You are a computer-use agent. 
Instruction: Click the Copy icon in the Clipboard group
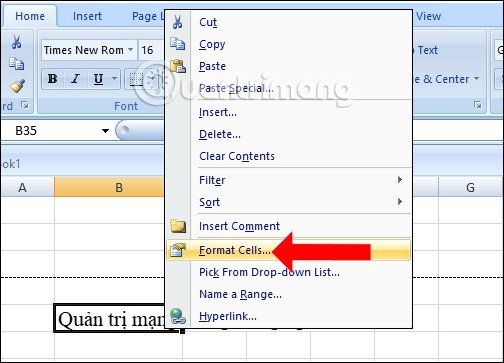[x=16, y=64]
